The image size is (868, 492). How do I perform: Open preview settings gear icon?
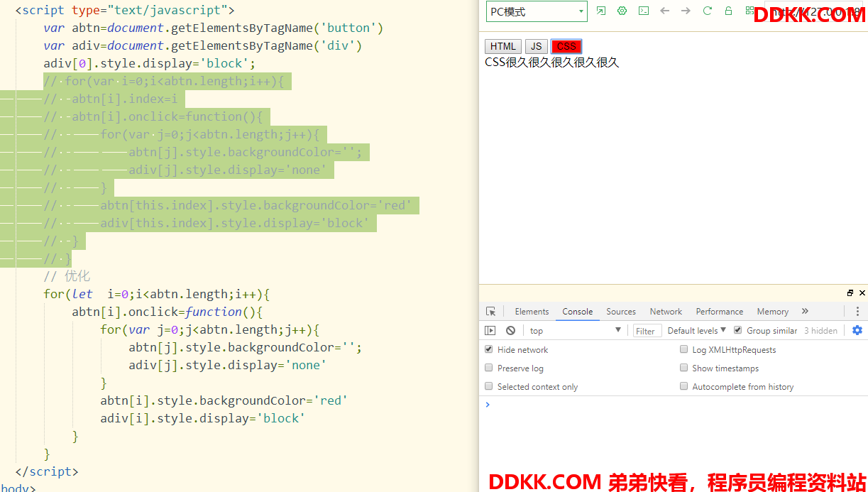(x=622, y=11)
